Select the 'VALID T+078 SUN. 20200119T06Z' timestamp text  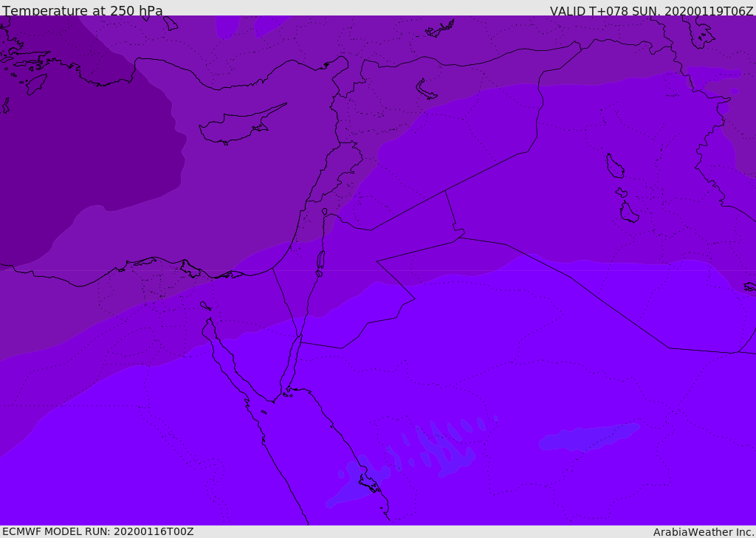(651, 10)
